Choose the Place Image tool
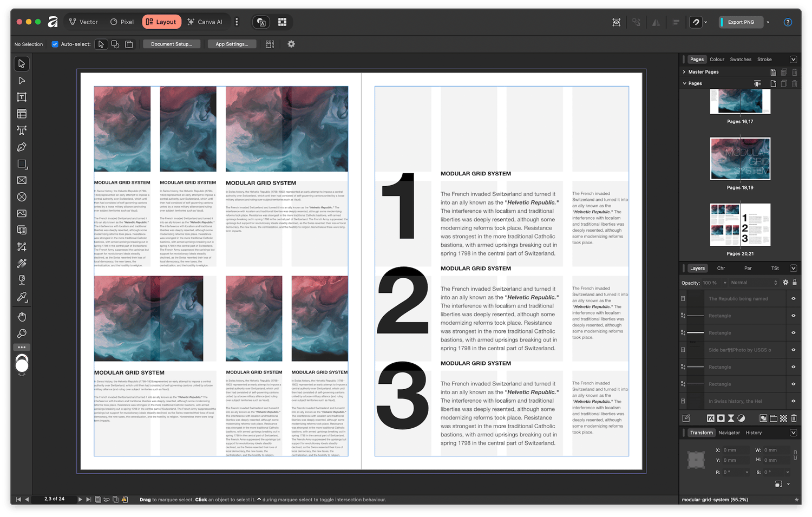 [x=22, y=214]
